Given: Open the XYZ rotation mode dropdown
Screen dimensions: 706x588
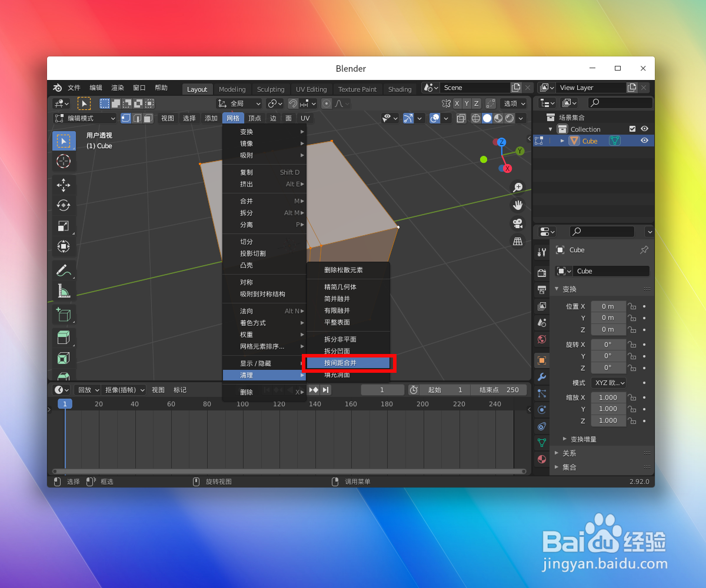Looking at the screenshot, I should (x=608, y=383).
